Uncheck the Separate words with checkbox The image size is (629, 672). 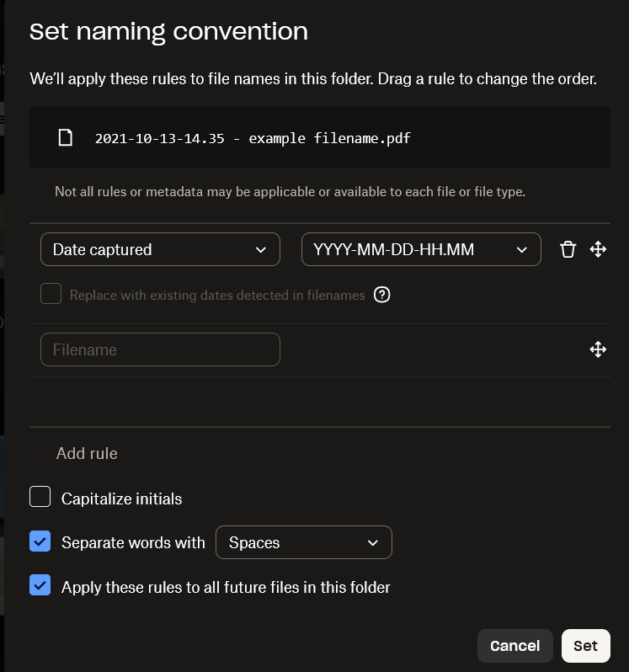point(40,542)
